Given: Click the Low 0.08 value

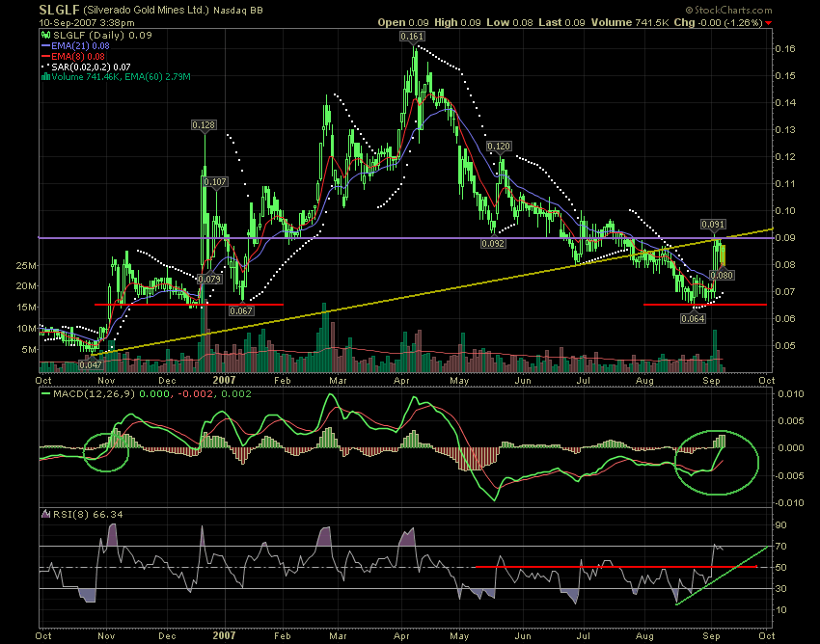Looking at the screenshot, I should (510, 22).
